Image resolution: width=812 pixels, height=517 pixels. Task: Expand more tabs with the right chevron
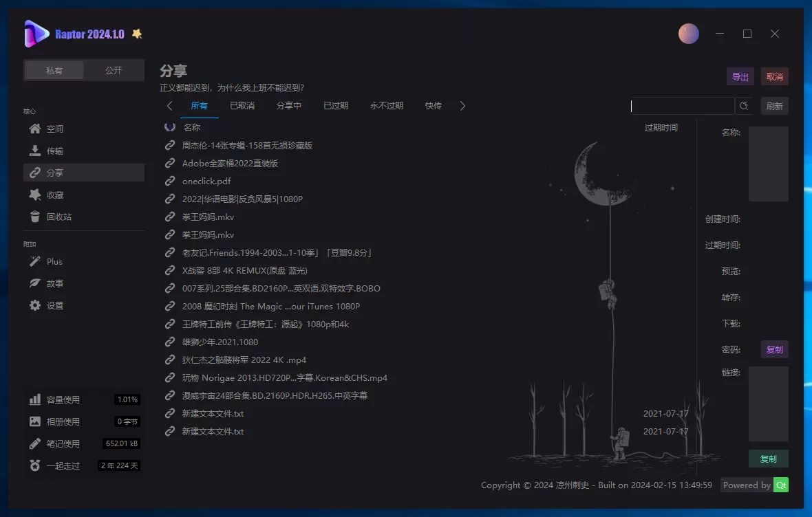tap(462, 106)
